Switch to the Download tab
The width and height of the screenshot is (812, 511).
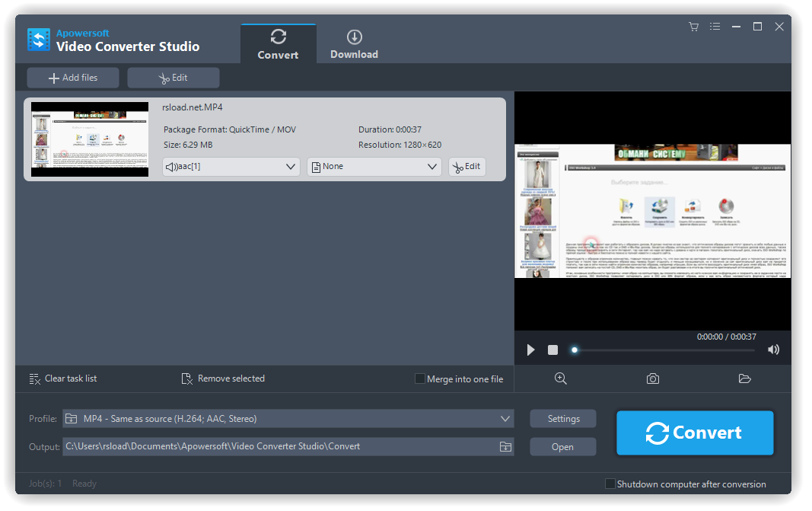(353, 43)
